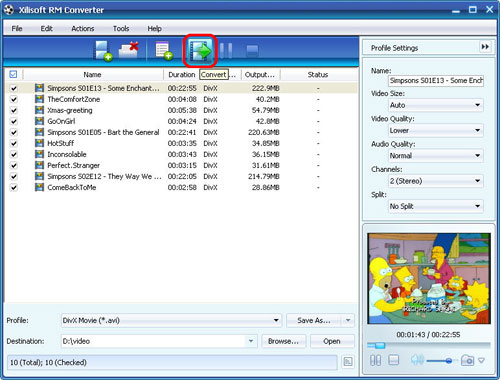Click the Xilisoft film reel title icon
This screenshot has width=500, height=380.
[9, 10]
